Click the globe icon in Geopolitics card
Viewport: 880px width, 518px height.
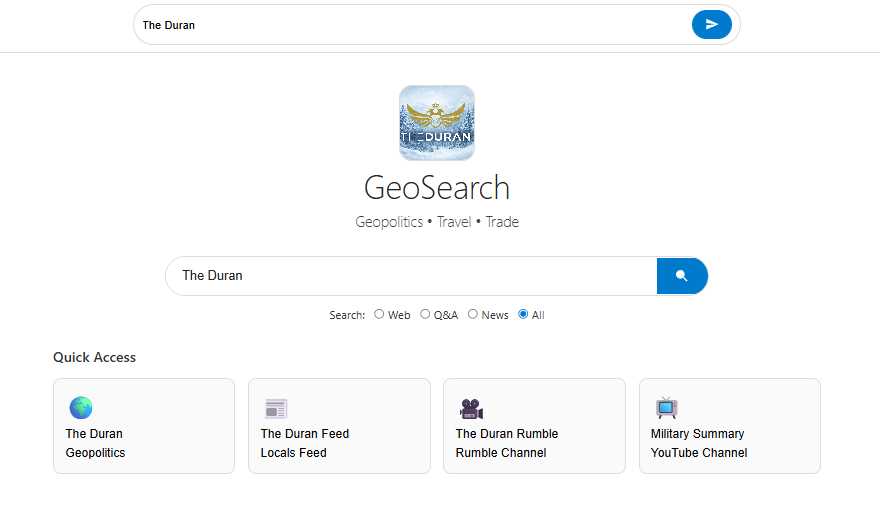point(80,408)
